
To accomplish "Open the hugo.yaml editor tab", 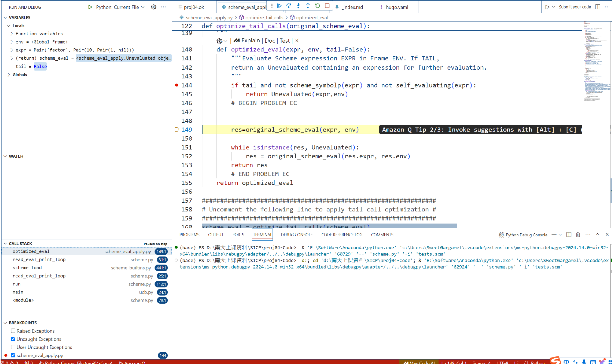I will pos(397,7).
